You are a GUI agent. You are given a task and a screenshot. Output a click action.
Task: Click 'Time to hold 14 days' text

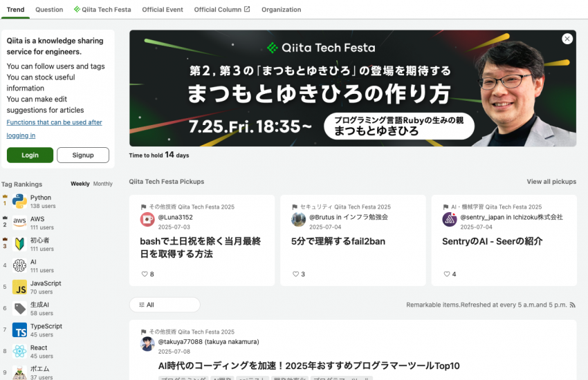click(x=159, y=155)
